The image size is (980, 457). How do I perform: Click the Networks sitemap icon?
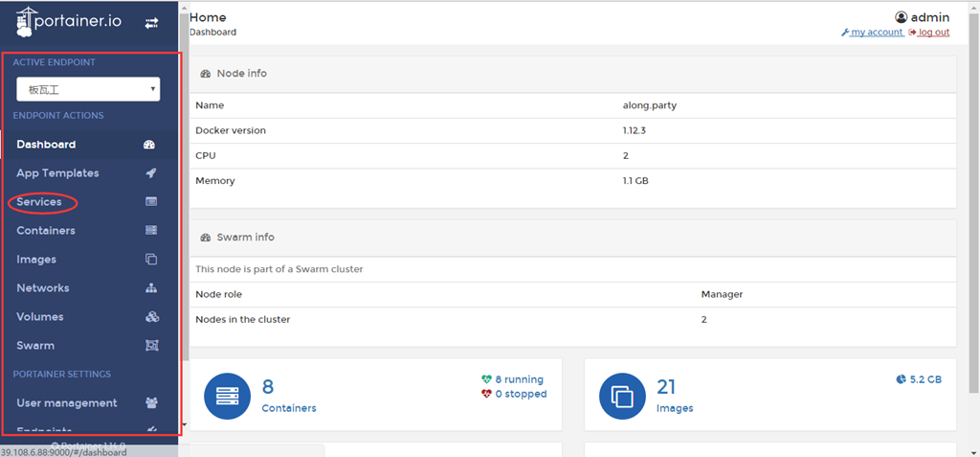coord(150,288)
